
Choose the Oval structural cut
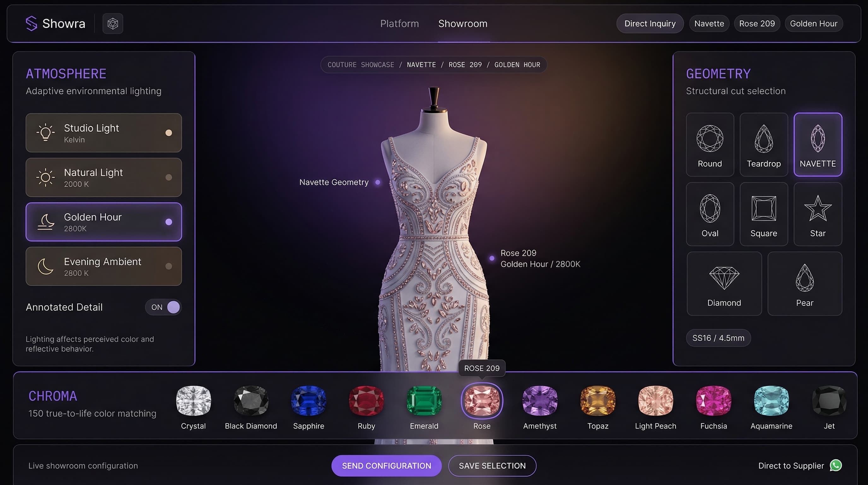710,214
